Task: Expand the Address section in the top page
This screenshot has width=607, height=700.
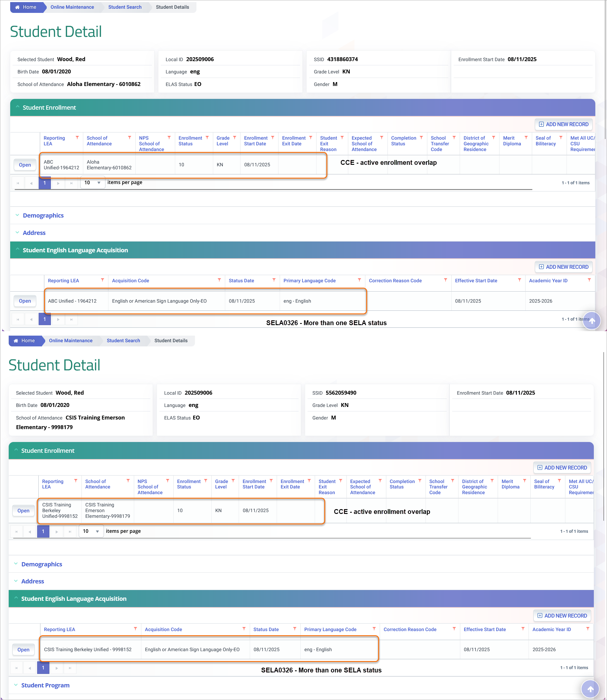Action: pyautogui.click(x=34, y=233)
